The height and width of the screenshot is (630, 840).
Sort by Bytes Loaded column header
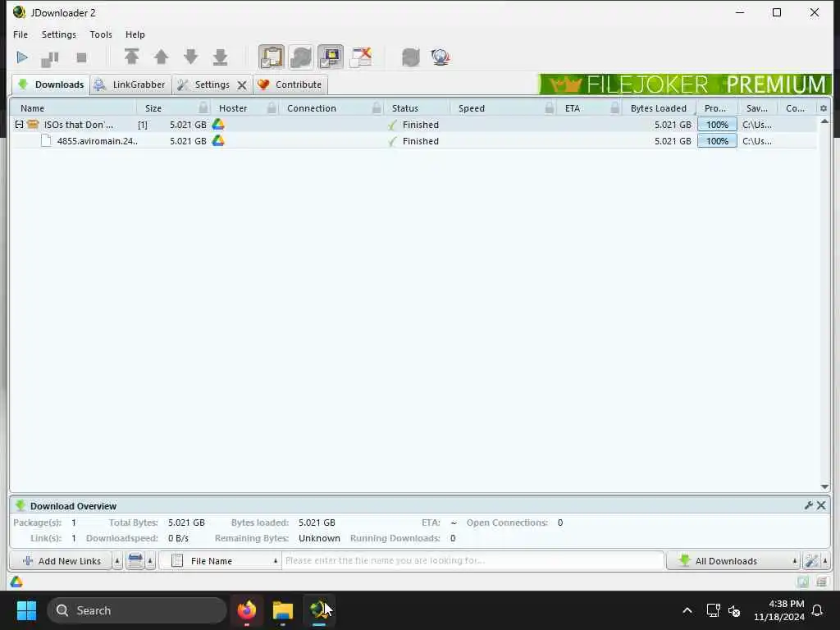(659, 108)
